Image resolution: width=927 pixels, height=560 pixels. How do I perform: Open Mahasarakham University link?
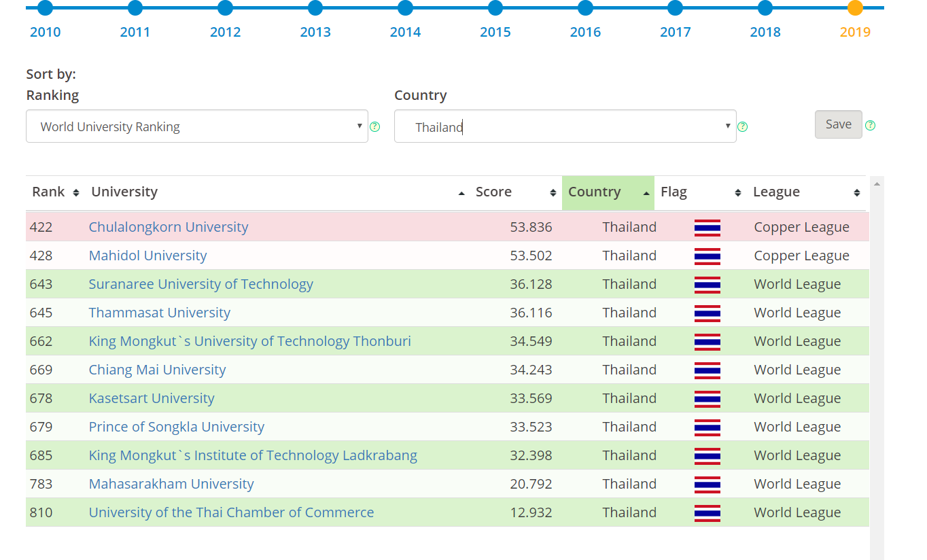pos(171,484)
